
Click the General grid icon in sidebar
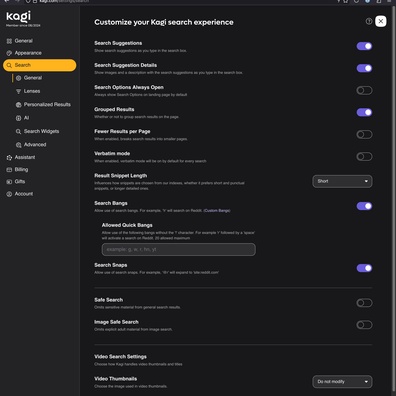pyautogui.click(x=9, y=41)
